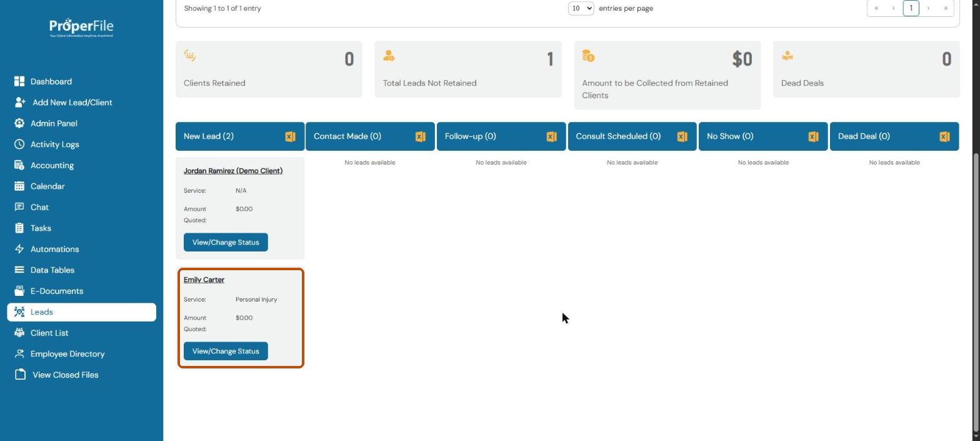Select page 1 in pagination
Image resolution: width=980 pixels, height=441 pixels.
(911, 8)
